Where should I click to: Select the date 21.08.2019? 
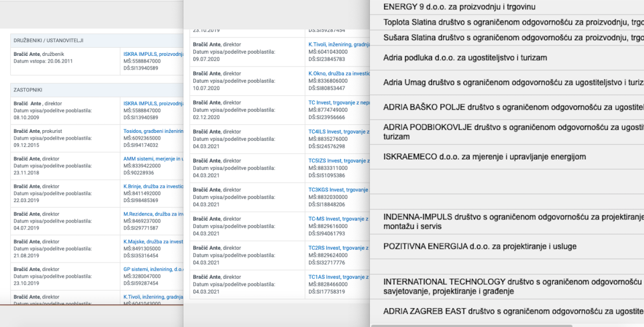click(x=26, y=256)
